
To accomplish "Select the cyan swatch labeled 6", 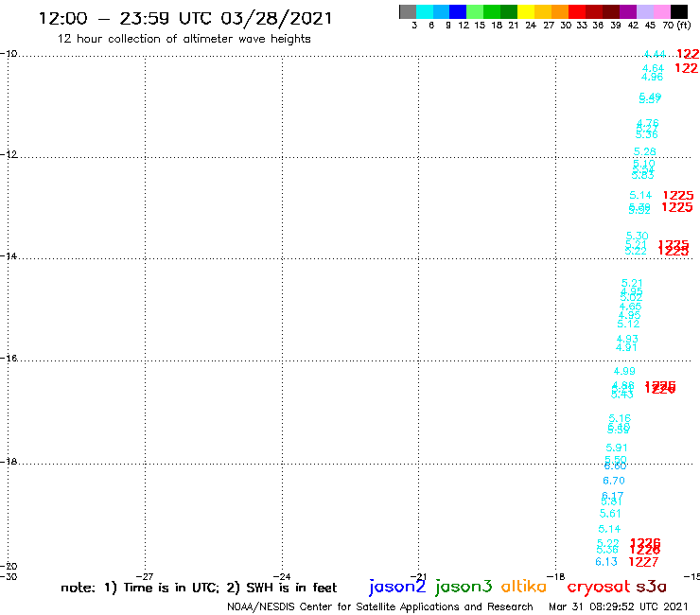I will click(425, 11).
